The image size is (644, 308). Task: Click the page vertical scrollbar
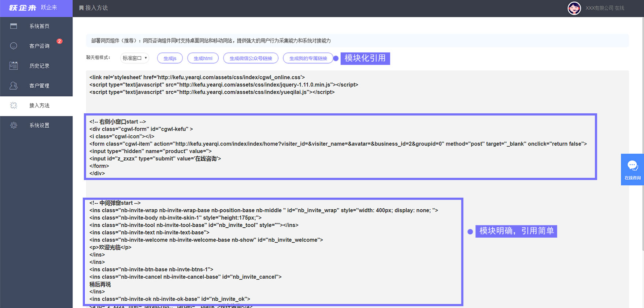click(643, 134)
